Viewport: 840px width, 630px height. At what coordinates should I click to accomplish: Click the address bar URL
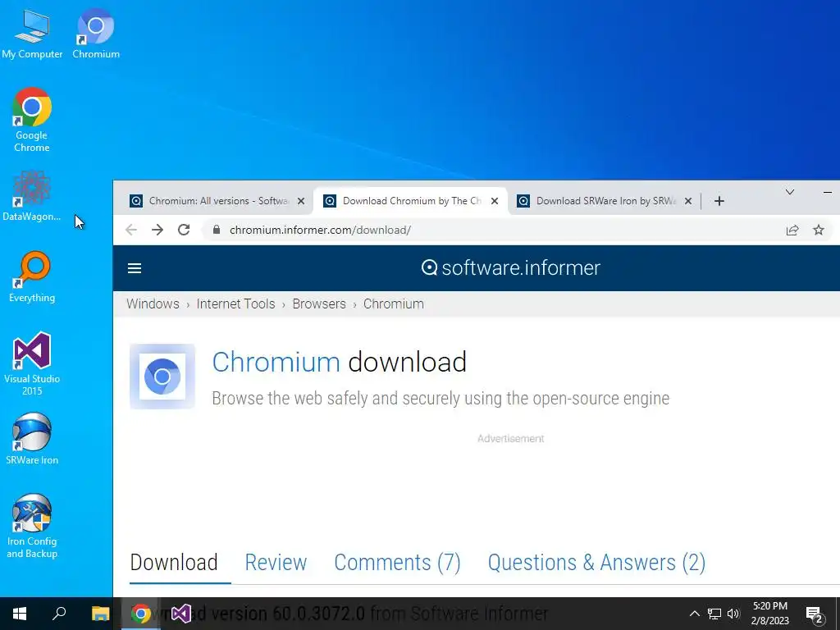pos(320,230)
